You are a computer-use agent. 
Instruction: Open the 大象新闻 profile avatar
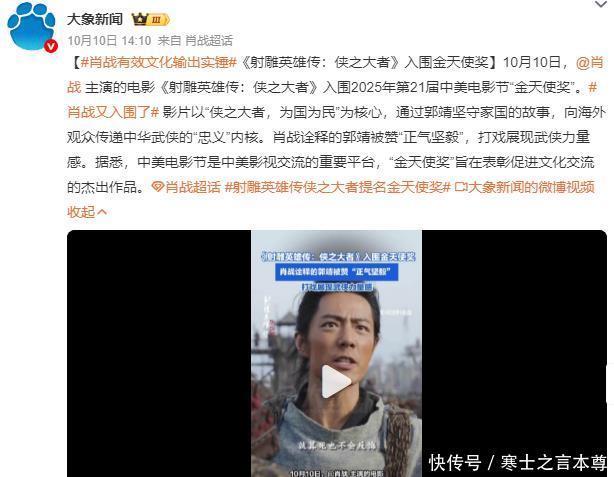(x=31, y=27)
